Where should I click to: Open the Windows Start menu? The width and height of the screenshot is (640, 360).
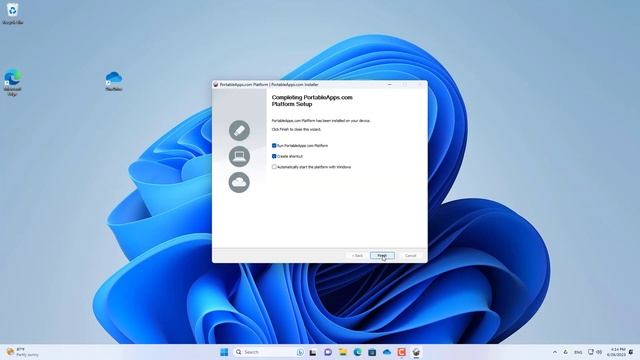[x=224, y=352]
